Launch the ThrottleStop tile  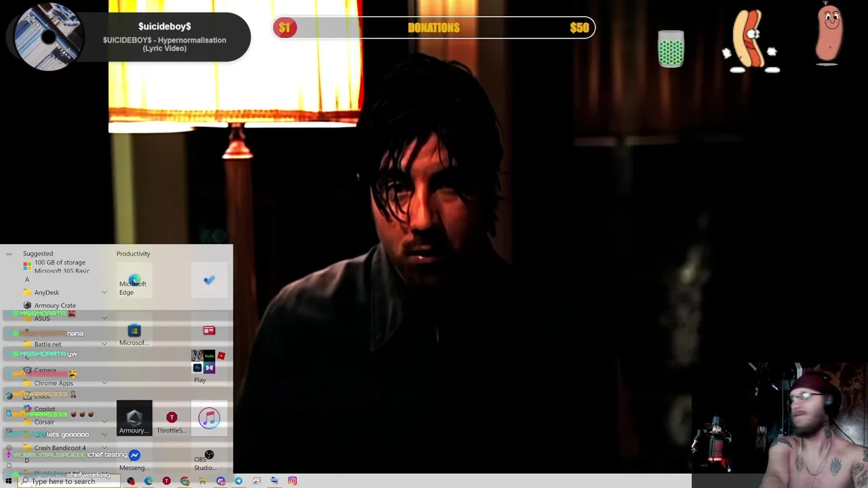pos(172,418)
